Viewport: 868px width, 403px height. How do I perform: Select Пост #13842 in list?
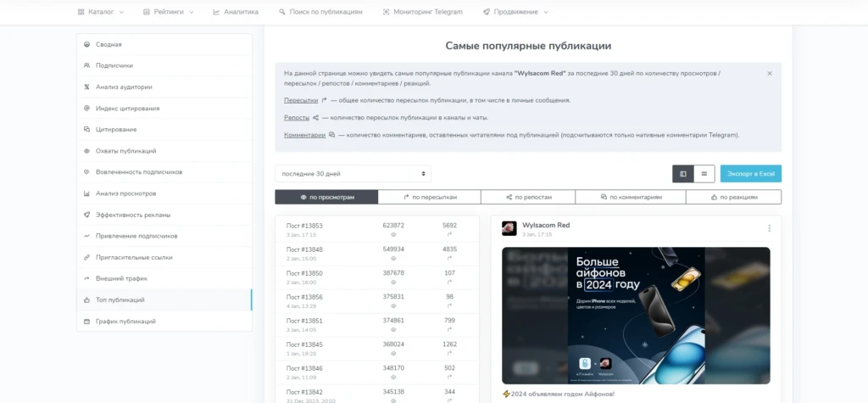(x=377, y=395)
